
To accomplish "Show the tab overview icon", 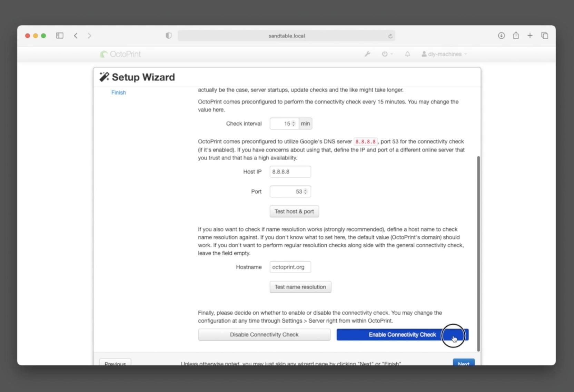I will coord(544,36).
